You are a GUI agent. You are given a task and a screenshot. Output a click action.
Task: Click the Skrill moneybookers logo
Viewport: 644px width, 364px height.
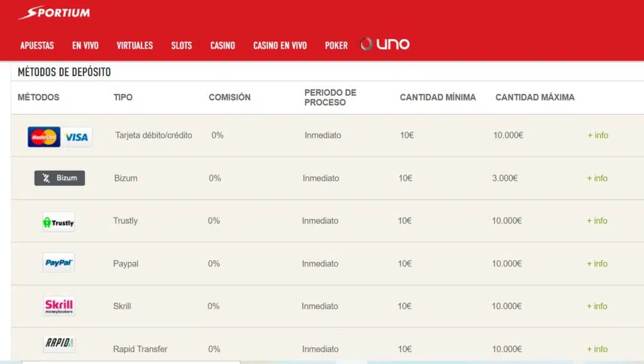pos(59,306)
